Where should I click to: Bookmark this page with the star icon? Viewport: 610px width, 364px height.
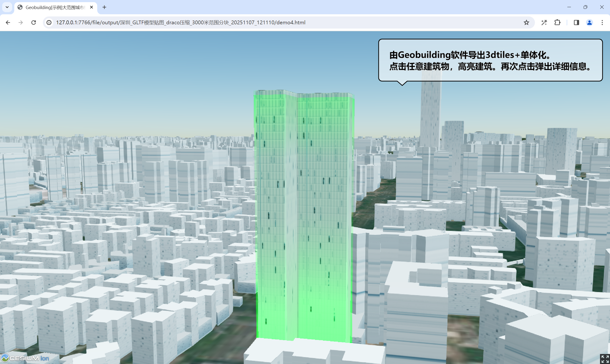pyautogui.click(x=526, y=23)
